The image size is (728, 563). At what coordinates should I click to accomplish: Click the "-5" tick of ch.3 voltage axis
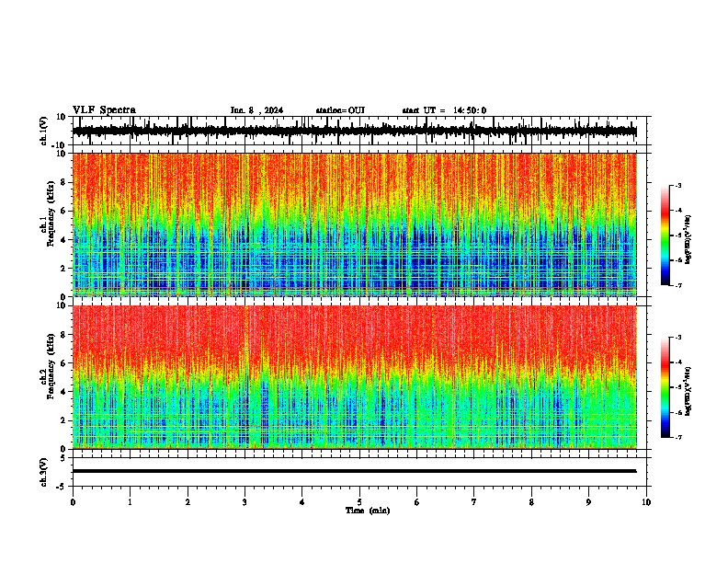62,487
